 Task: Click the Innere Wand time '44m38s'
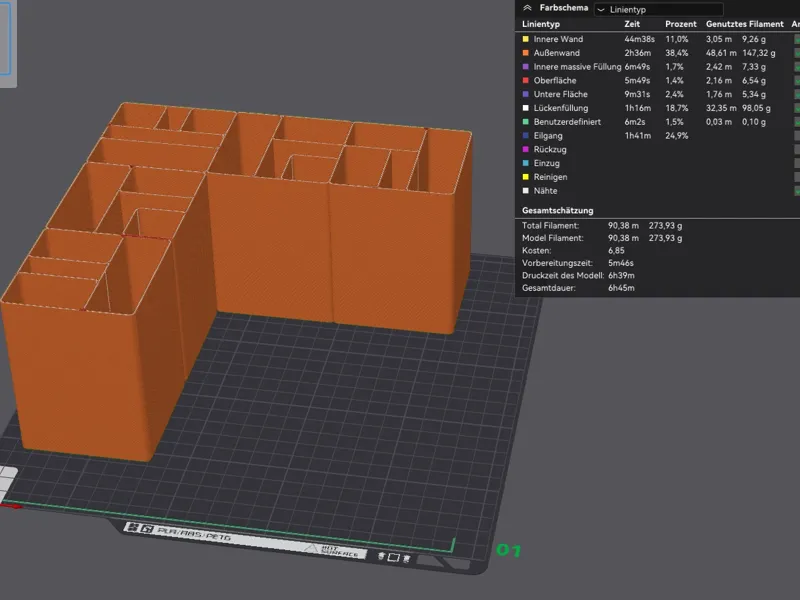coord(640,39)
